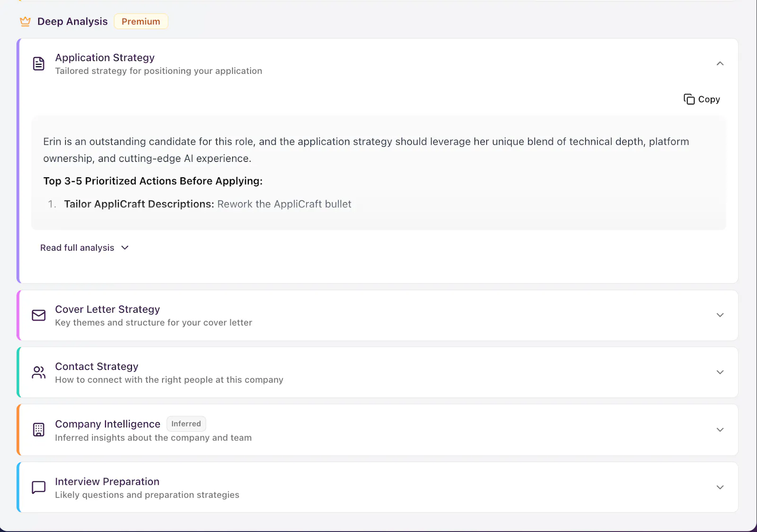The width and height of the screenshot is (757, 532).
Task: Click 'Top 3-5 Prioritized Actions Before Applying:' text
Action: coord(153,181)
